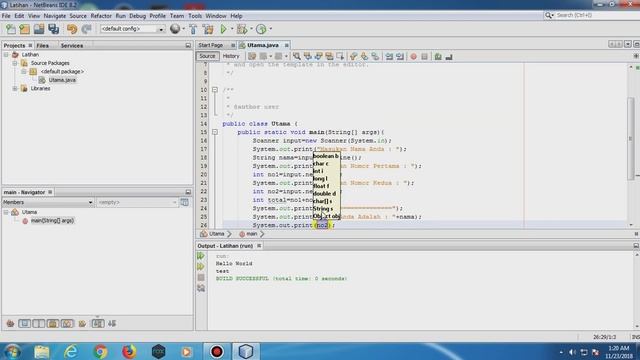This screenshot has height=360, width=640.
Task: Click the Profile Project clock icon
Action: pyautogui.click(x=261, y=29)
